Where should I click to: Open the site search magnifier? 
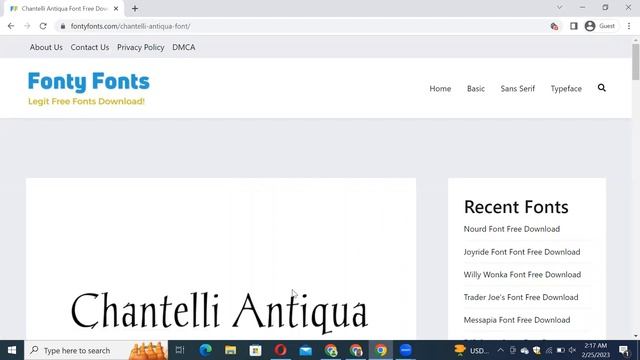[x=602, y=88]
